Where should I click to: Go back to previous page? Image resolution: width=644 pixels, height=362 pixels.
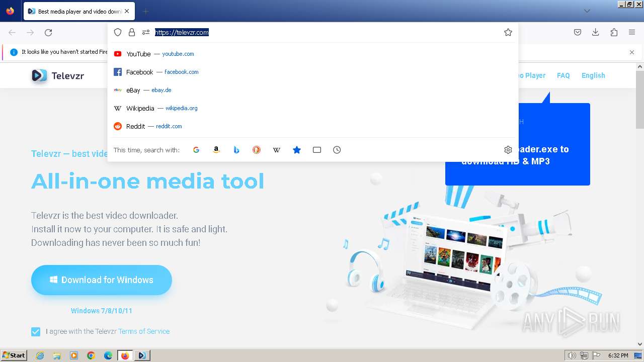12,32
